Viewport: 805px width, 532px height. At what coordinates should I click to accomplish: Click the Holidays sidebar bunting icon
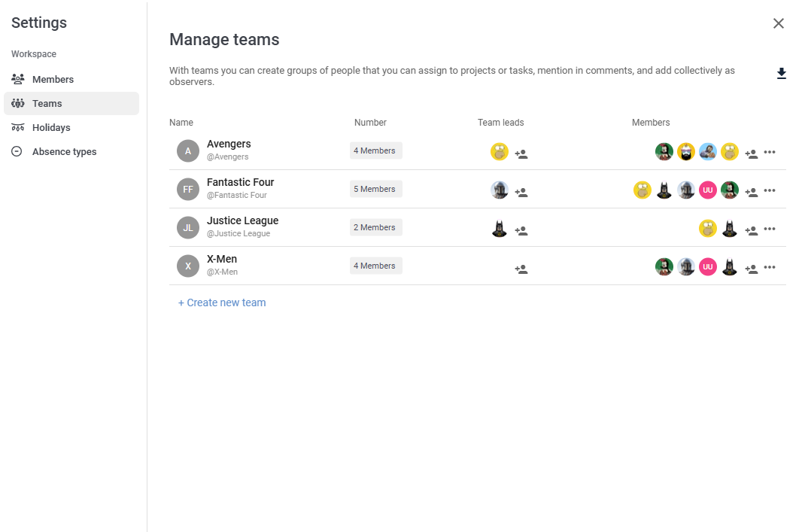[x=18, y=127]
